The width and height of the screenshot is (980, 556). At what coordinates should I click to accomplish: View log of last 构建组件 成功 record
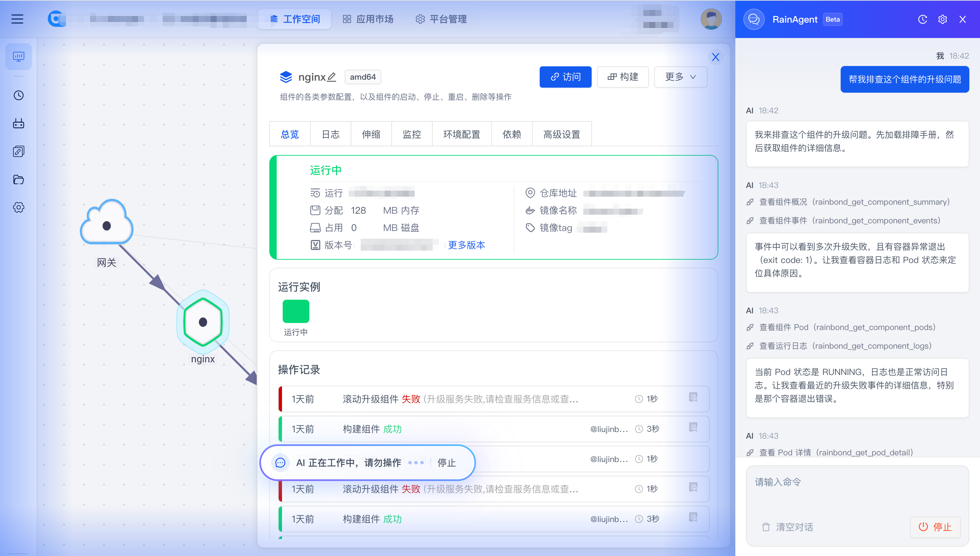(x=693, y=518)
